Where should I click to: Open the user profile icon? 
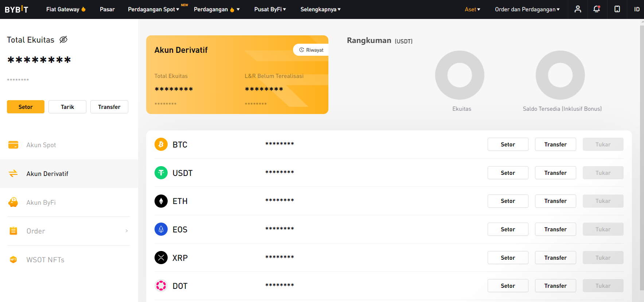tap(578, 9)
